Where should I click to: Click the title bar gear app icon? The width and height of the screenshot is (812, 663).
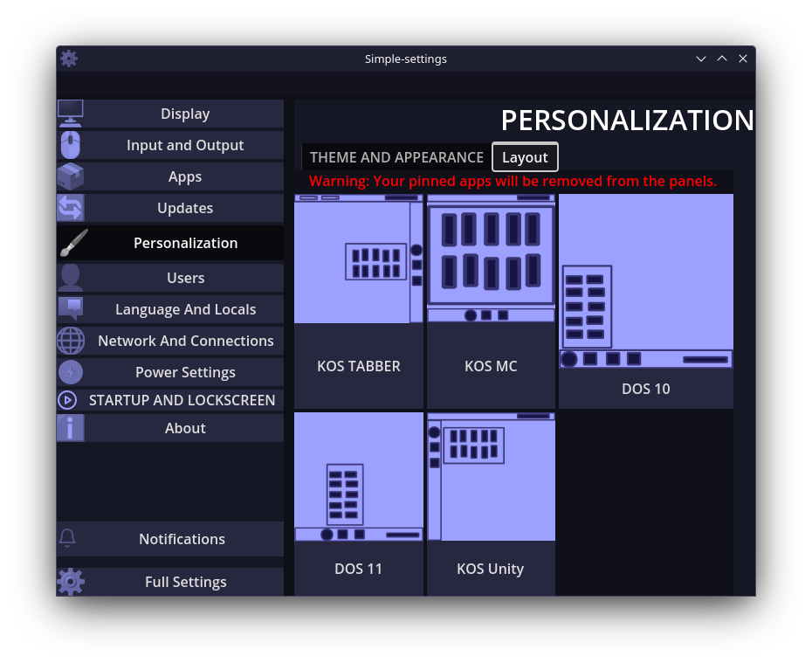[x=69, y=59]
